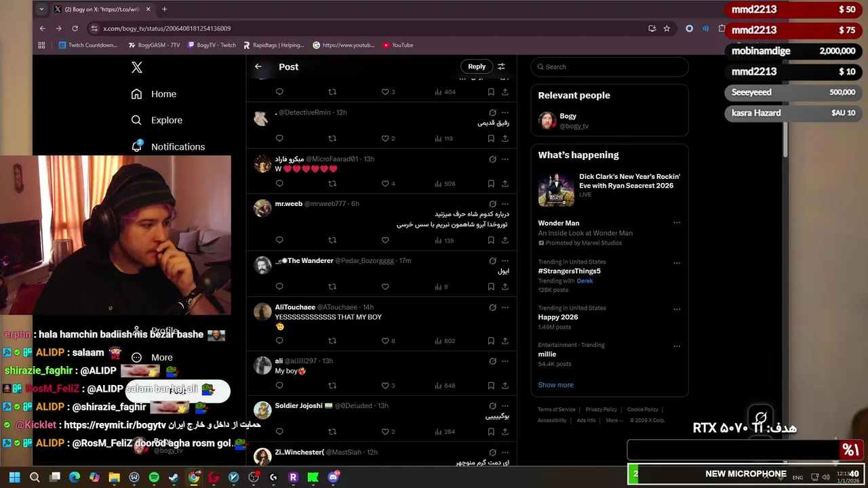Open the Dick Clark's New Year's thumbnail

556,190
